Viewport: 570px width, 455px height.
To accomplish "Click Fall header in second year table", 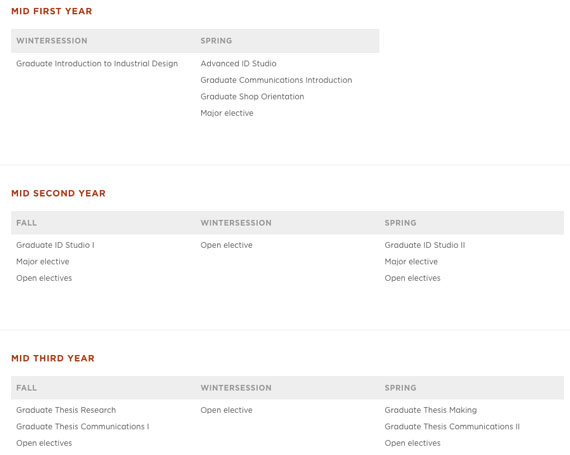I will [x=27, y=223].
